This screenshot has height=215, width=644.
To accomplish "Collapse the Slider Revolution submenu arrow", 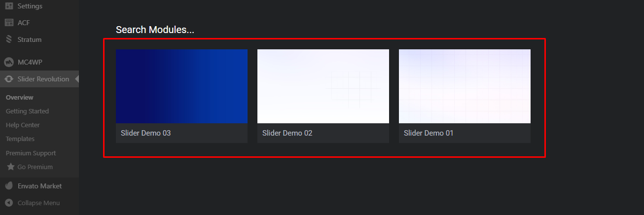I will [x=77, y=79].
